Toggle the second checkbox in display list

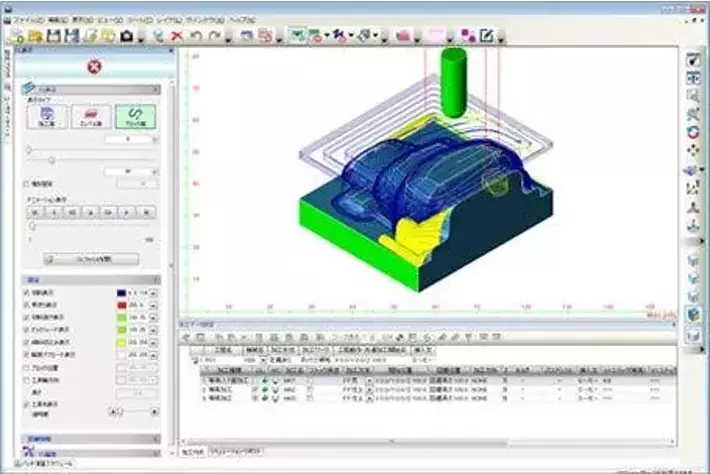click(25, 305)
